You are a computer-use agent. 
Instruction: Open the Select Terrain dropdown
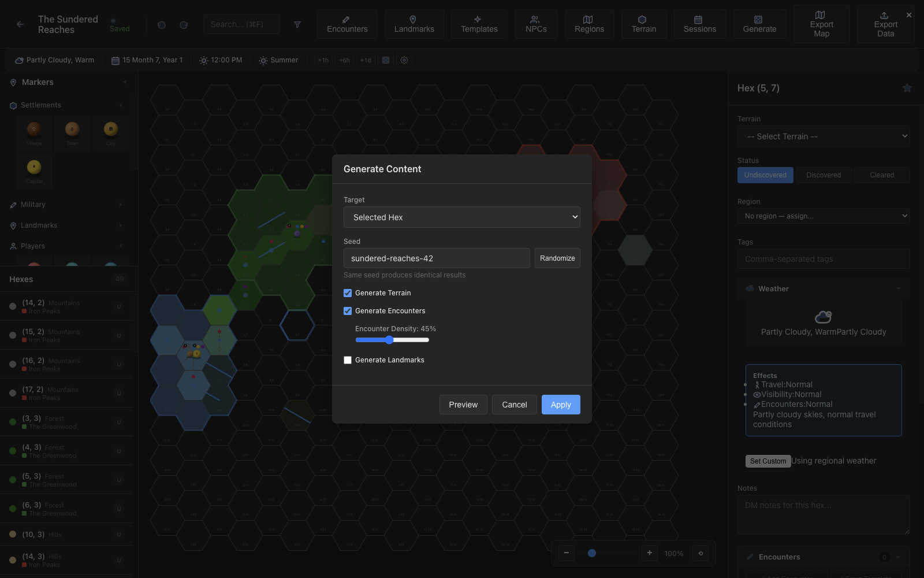tap(824, 136)
